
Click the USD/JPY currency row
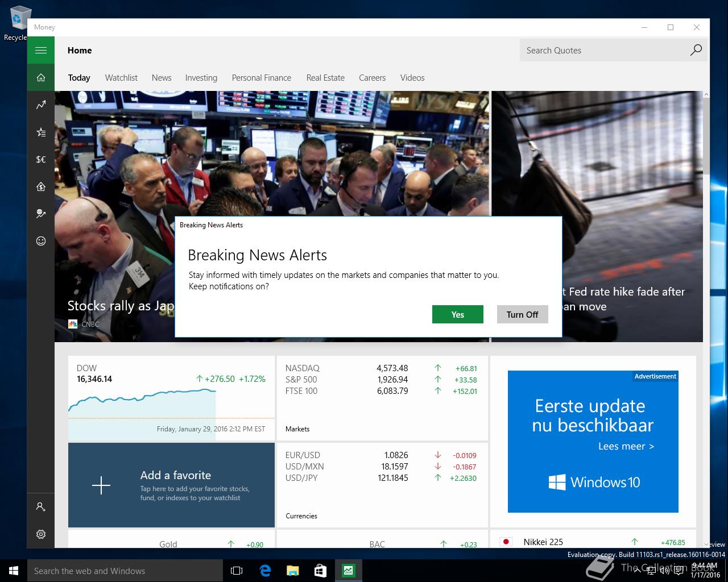pyautogui.click(x=382, y=478)
